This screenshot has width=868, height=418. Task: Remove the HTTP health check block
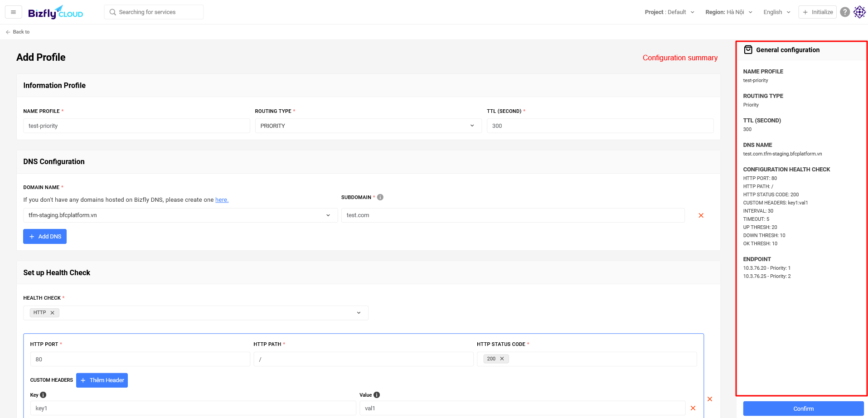710,399
